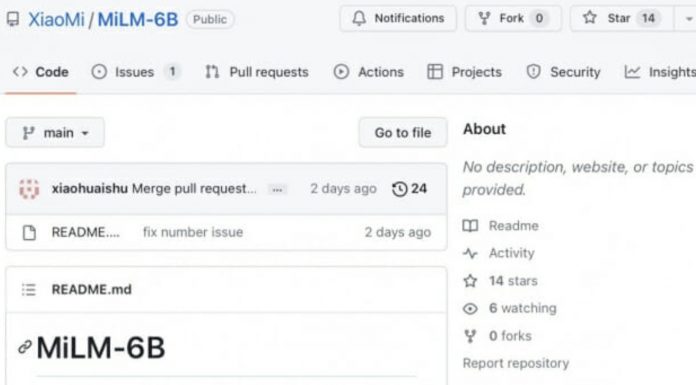Open the 6 watching link
Screen dimensions: 696x385
[510, 308]
